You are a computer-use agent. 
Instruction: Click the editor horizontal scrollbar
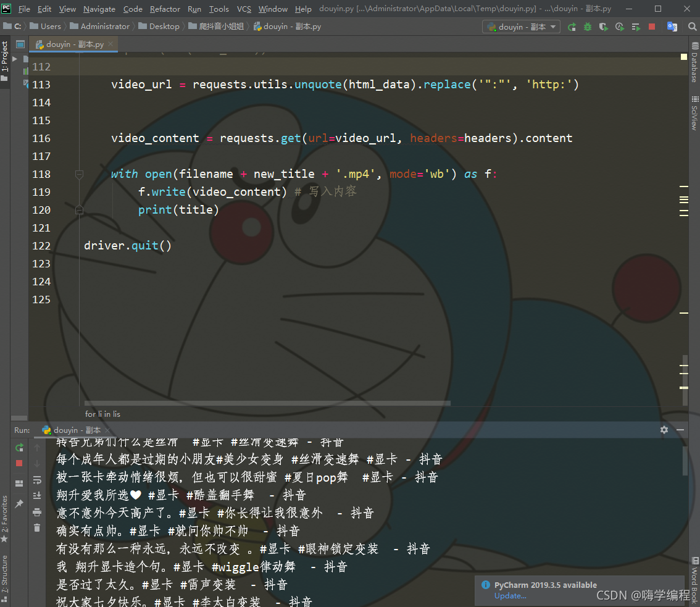pyautogui.click(x=267, y=403)
